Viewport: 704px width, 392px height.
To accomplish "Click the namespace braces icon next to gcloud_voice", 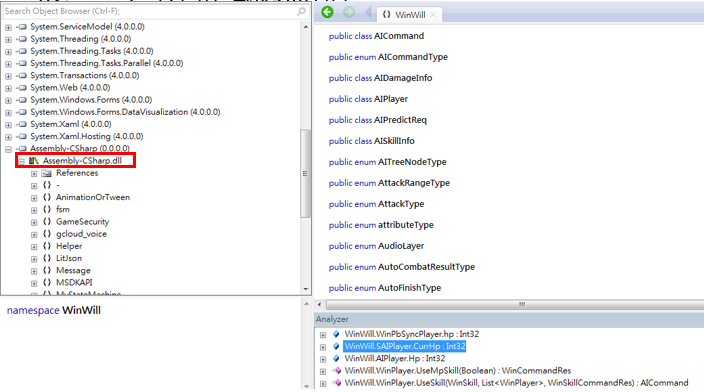I will 47,234.
